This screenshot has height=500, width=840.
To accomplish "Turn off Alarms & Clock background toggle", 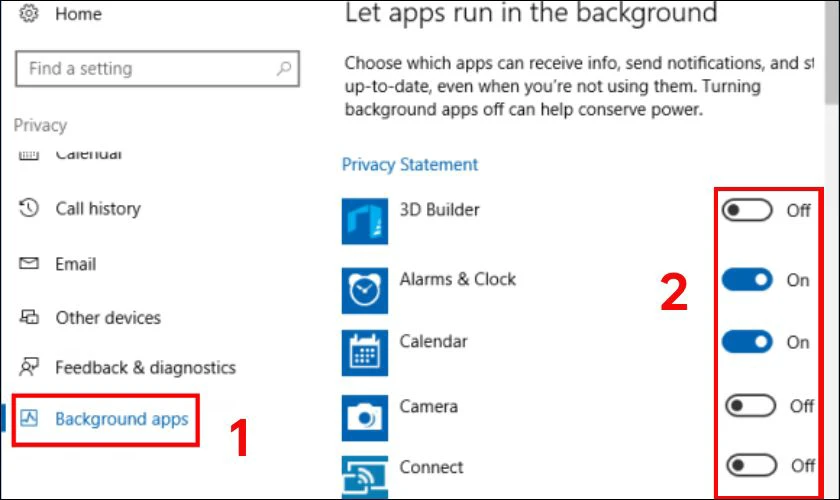I will pyautogui.click(x=747, y=280).
